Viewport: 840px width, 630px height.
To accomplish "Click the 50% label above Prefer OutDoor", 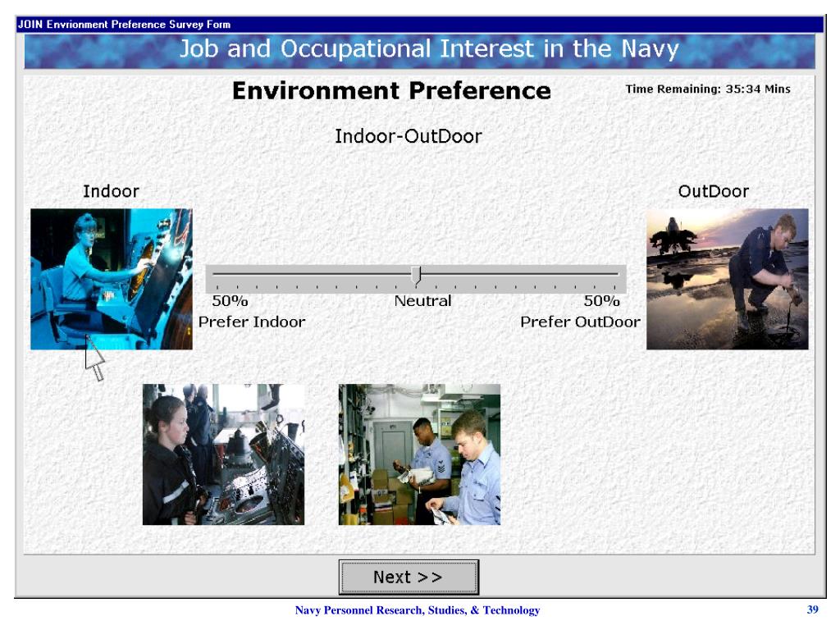I will [x=601, y=301].
